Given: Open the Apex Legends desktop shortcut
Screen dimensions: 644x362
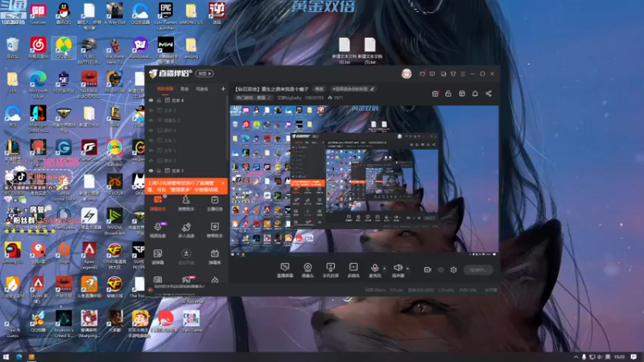Looking at the screenshot, I should [x=89, y=256].
